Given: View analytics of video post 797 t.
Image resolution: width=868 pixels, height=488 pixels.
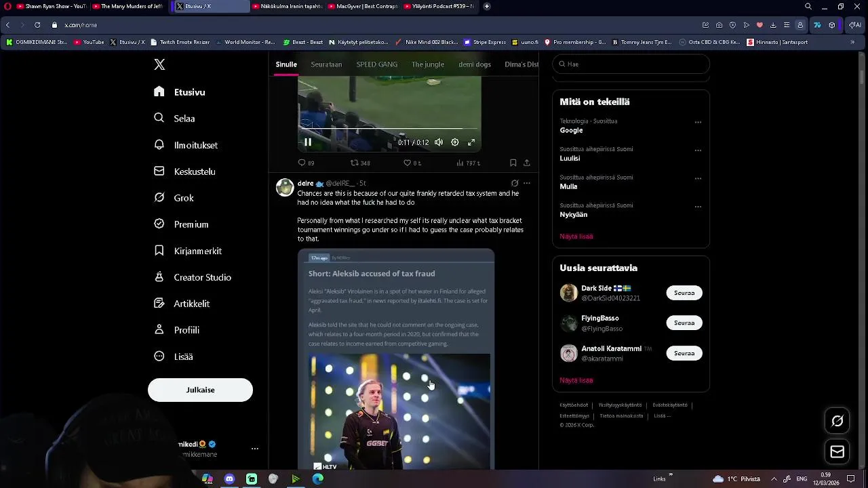Looking at the screenshot, I should 468,163.
